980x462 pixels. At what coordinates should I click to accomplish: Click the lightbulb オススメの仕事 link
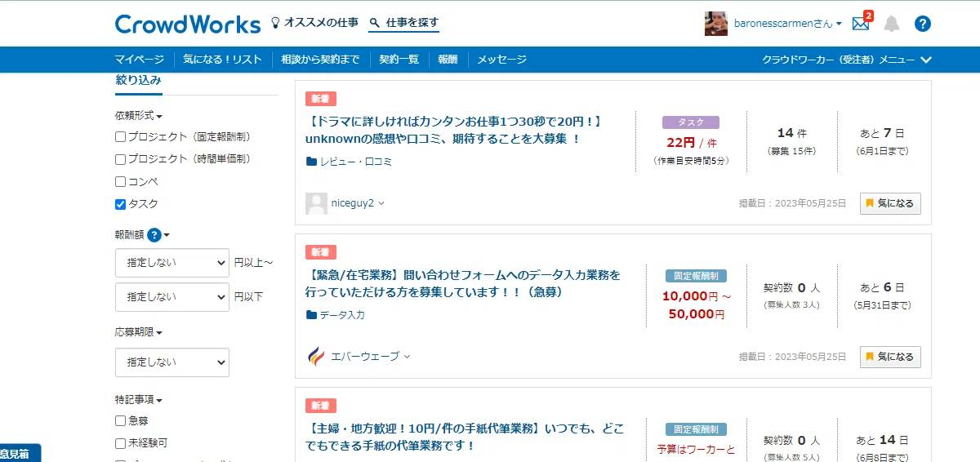coord(314,23)
